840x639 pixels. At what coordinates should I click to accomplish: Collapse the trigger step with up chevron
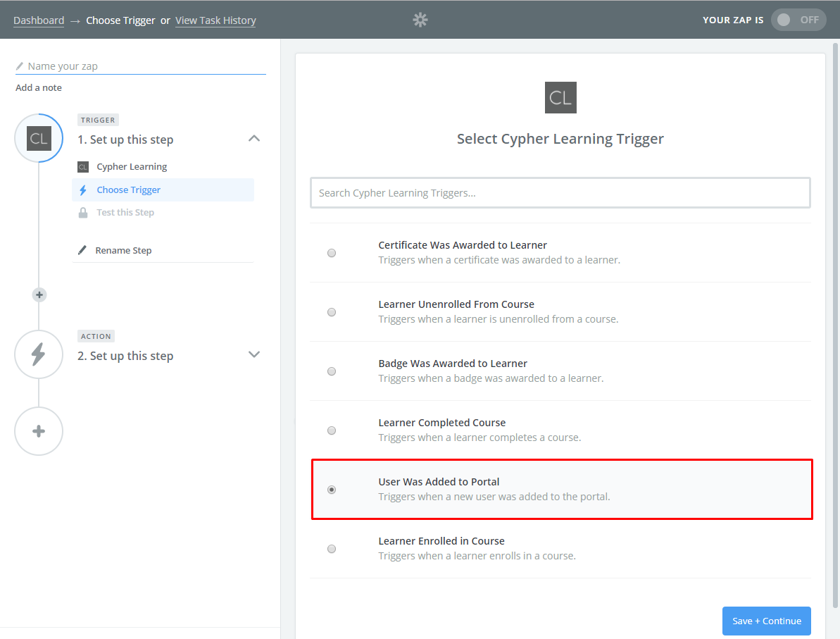[x=254, y=138]
